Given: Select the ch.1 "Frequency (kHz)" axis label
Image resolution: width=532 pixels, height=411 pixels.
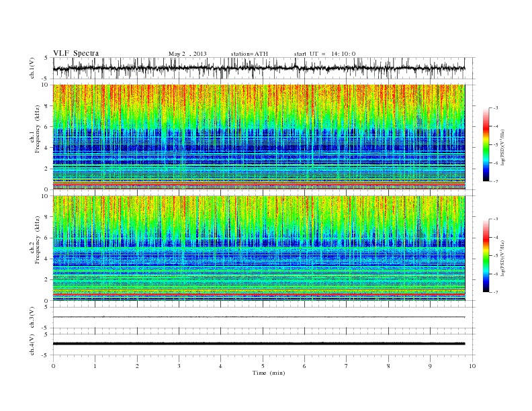Looking at the screenshot, I should coord(38,129).
